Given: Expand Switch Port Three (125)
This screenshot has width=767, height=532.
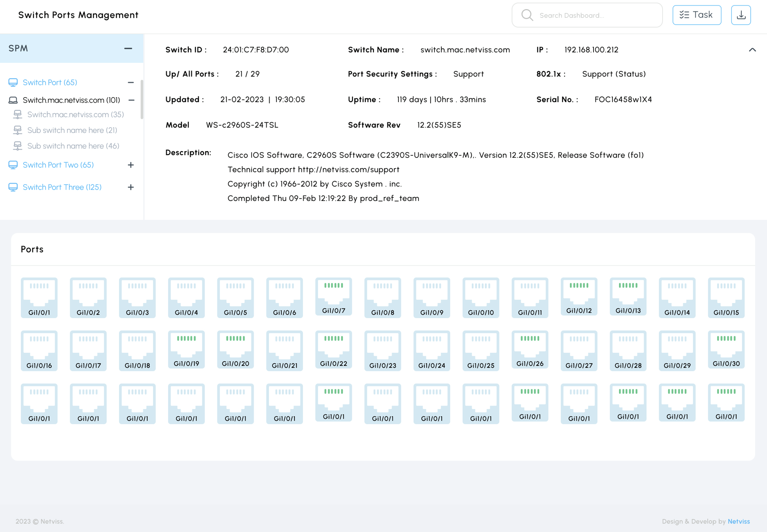Looking at the screenshot, I should [131, 187].
